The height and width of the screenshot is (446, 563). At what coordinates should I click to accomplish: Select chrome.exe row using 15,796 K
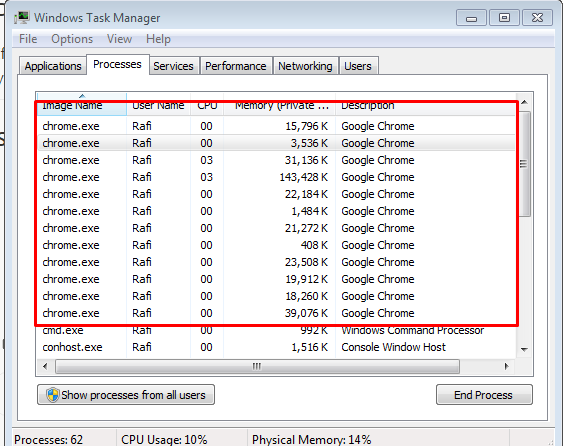pos(276,126)
